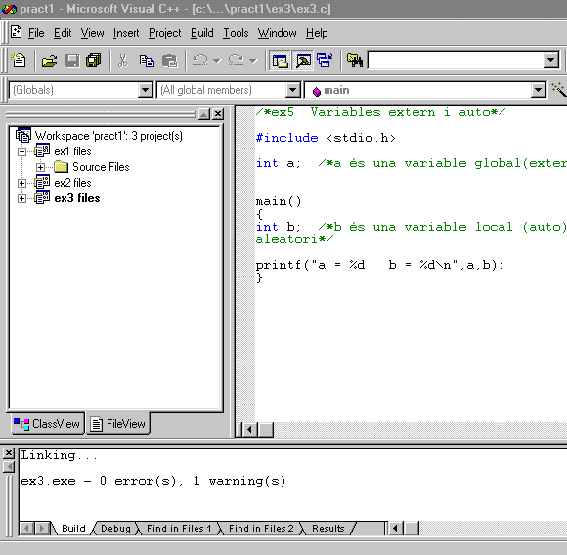Cut selection with the scissors icon

click(x=123, y=60)
